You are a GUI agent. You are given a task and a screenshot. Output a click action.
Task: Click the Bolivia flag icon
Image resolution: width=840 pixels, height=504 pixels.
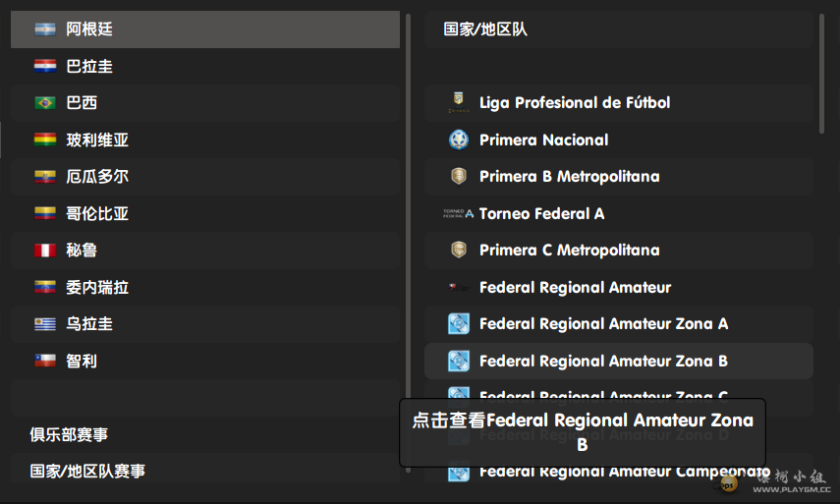coord(45,140)
